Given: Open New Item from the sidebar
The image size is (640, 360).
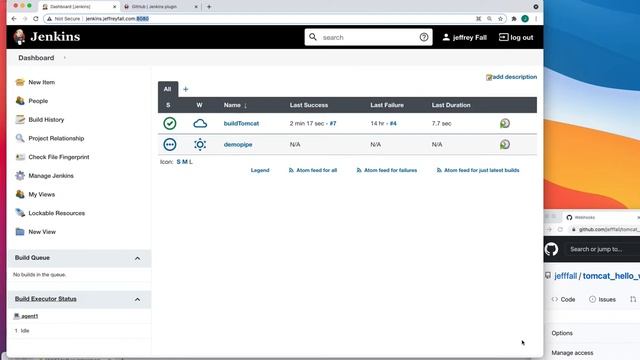Looking at the screenshot, I should [41, 82].
